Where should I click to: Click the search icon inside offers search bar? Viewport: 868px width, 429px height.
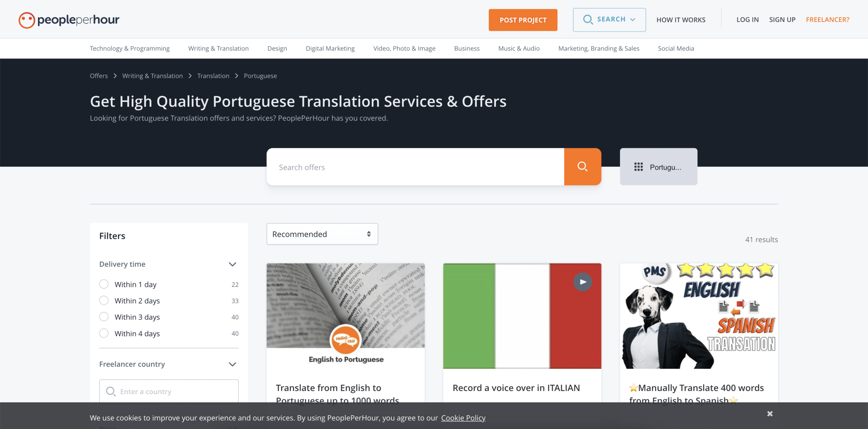click(x=583, y=167)
